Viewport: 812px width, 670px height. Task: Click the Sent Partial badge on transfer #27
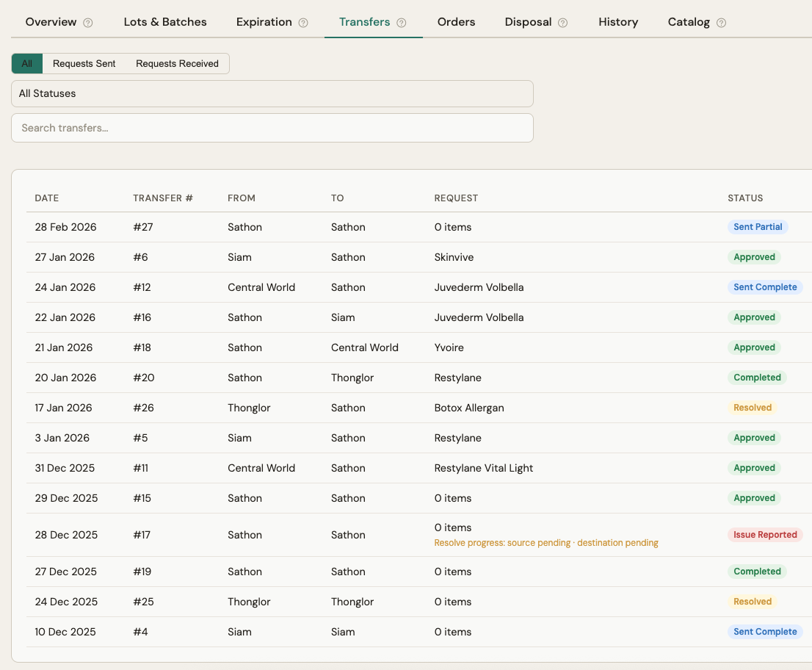tap(758, 227)
